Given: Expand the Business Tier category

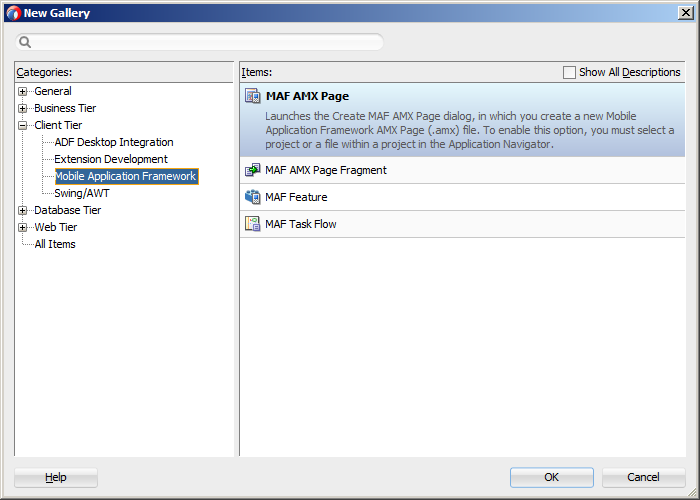Looking at the screenshot, I should [22, 108].
